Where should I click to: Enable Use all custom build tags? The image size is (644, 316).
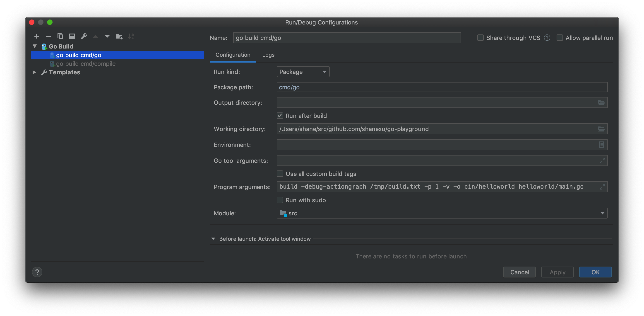click(280, 174)
